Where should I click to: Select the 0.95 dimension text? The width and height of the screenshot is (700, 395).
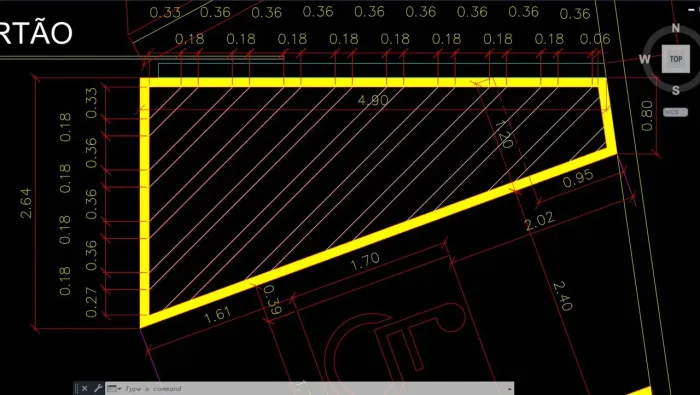578,178
